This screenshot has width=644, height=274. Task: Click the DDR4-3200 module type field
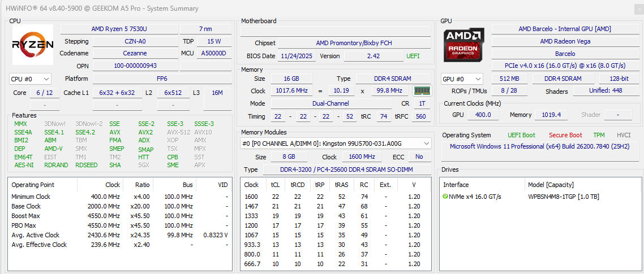[346, 169]
